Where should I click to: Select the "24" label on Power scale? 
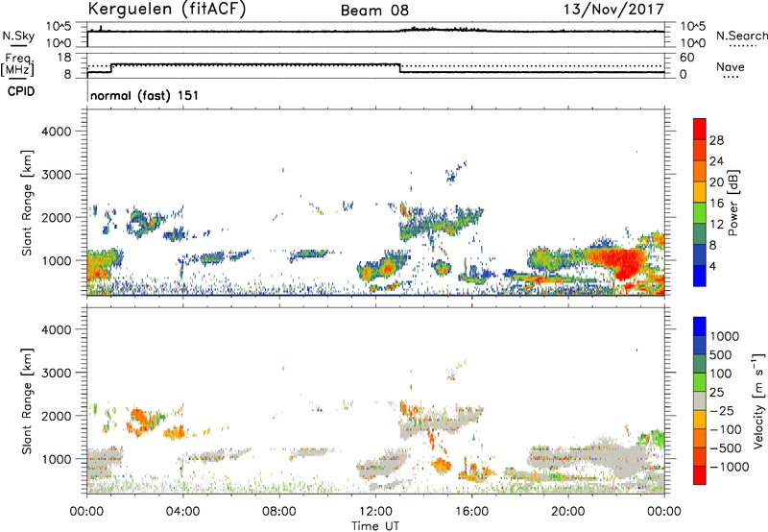[716, 161]
